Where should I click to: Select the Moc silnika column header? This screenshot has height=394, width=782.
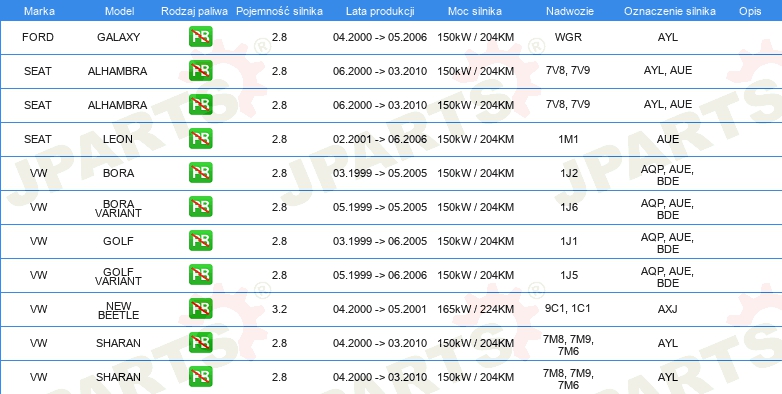coord(475,11)
